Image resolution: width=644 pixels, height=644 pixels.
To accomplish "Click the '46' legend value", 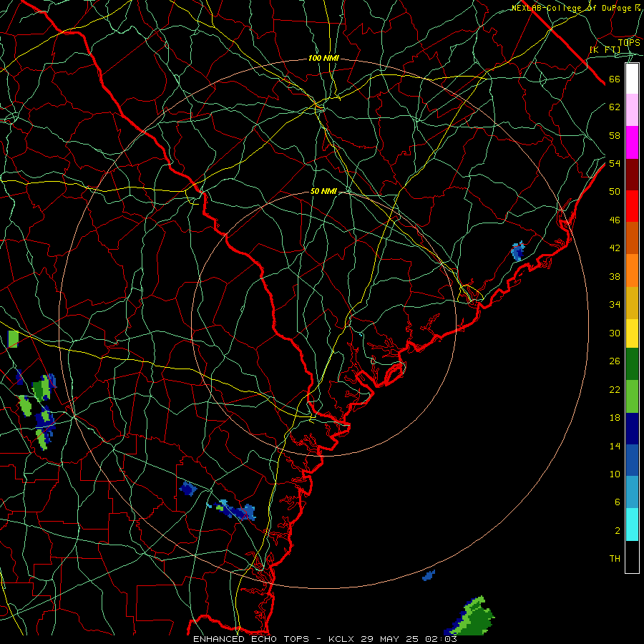I will click(x=615, y=220).
